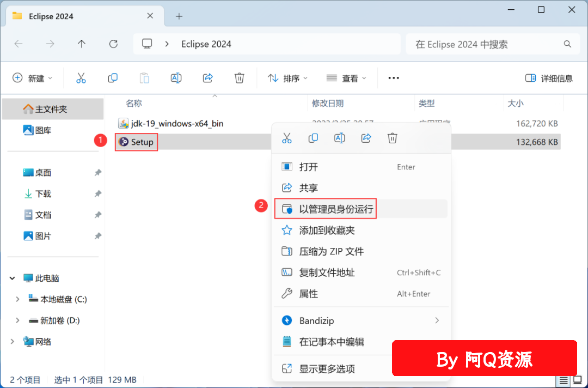588x388 pixels.
Task: Click the pin icon beside 下载
Action: pos(98,193)
